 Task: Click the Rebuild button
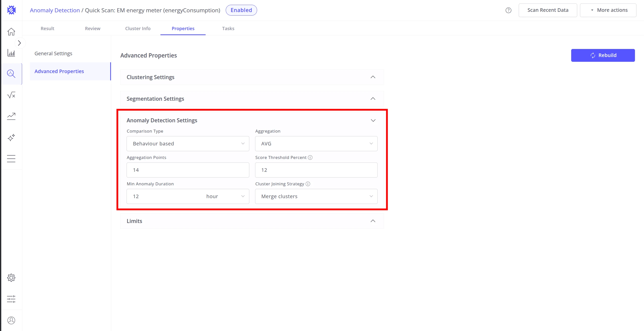click(x=603, y=55)
